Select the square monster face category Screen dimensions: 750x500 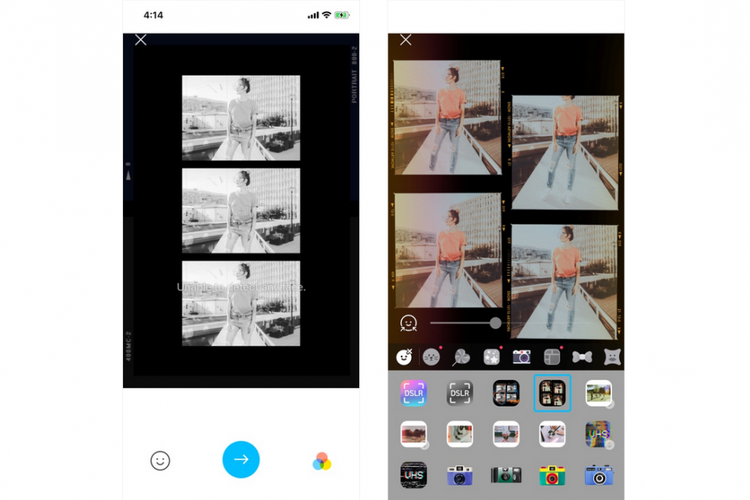pyautogui.click(x=612, y=357)
